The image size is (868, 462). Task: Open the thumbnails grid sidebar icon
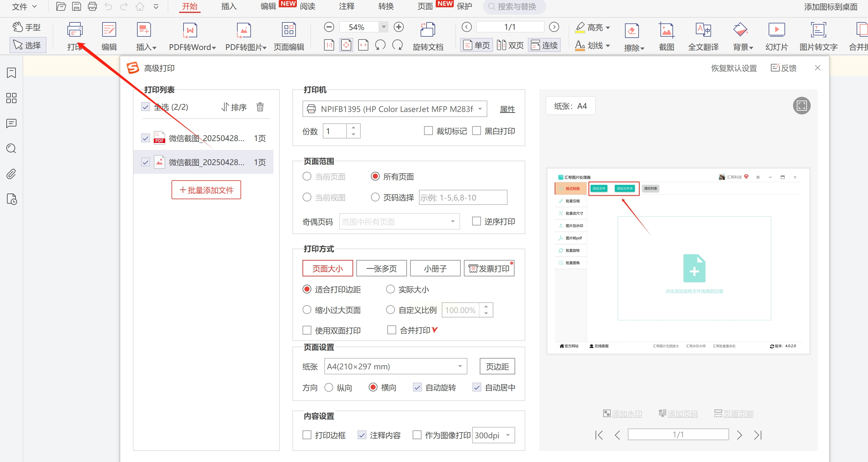11,98
